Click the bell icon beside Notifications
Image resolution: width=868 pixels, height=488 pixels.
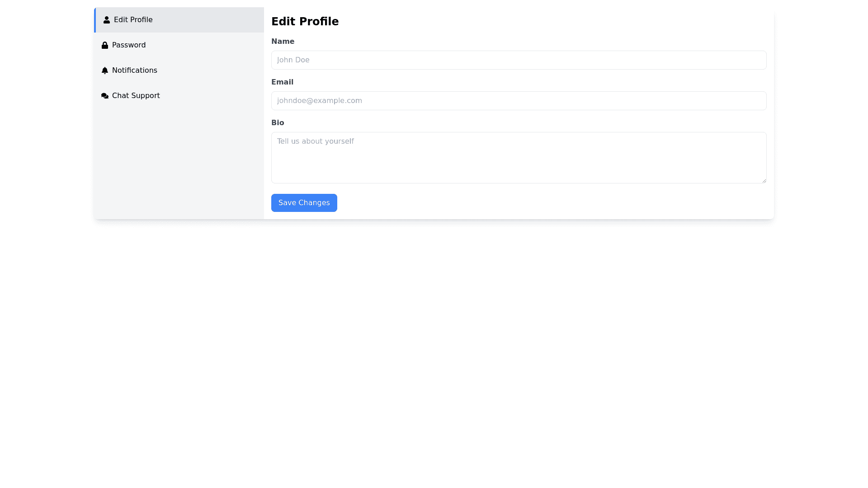(x=105, y=70)
